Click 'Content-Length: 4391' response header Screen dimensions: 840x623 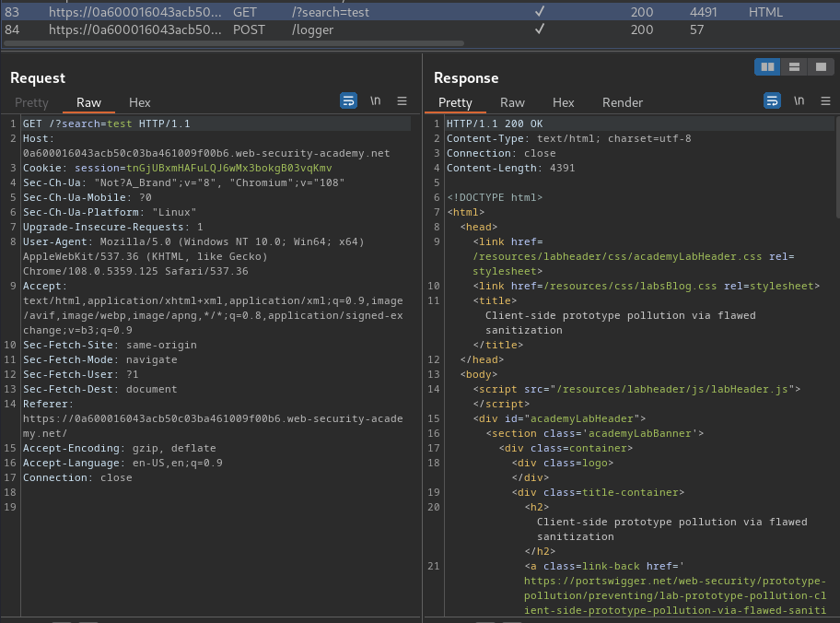click(510, 169)
